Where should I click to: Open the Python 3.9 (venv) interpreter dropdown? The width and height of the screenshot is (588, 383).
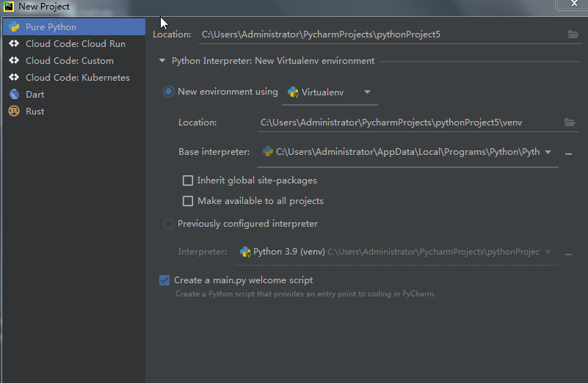(x=396, y=252)
